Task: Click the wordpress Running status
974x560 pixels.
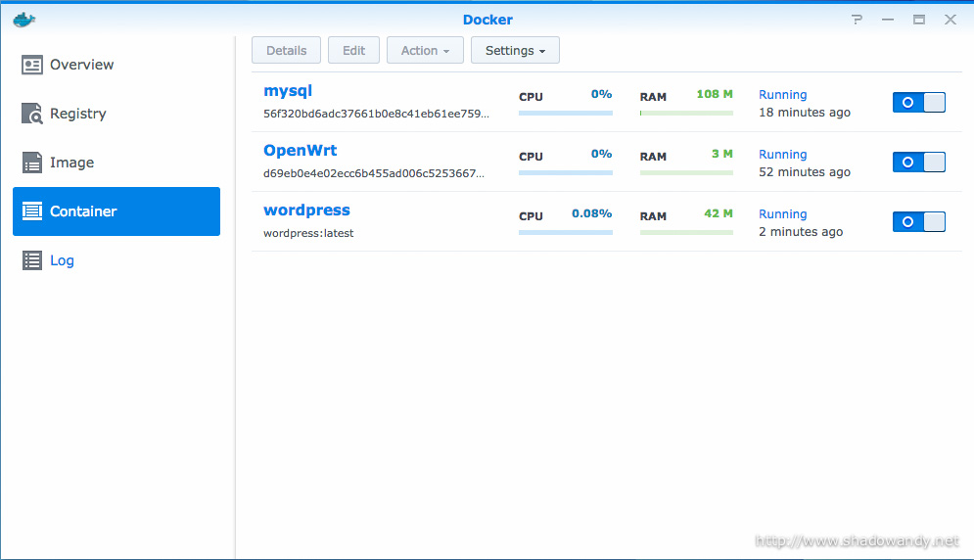Action: pos(783,214)
